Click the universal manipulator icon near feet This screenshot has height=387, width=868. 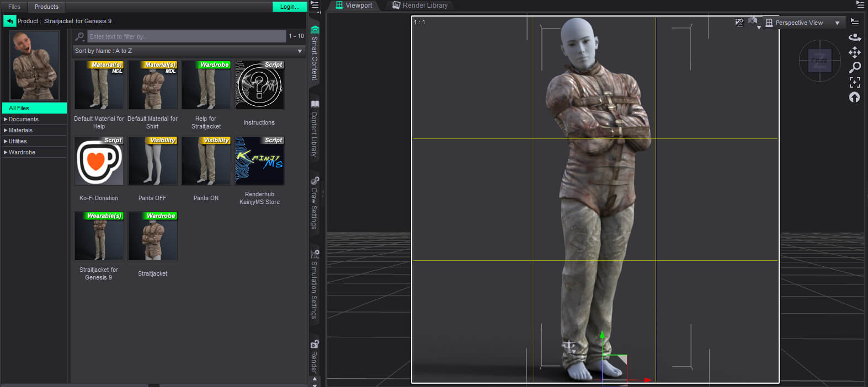pos(569,347)
